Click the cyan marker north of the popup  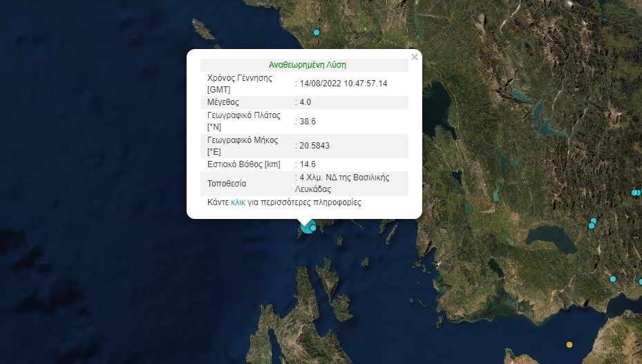(x=317, y=32)
